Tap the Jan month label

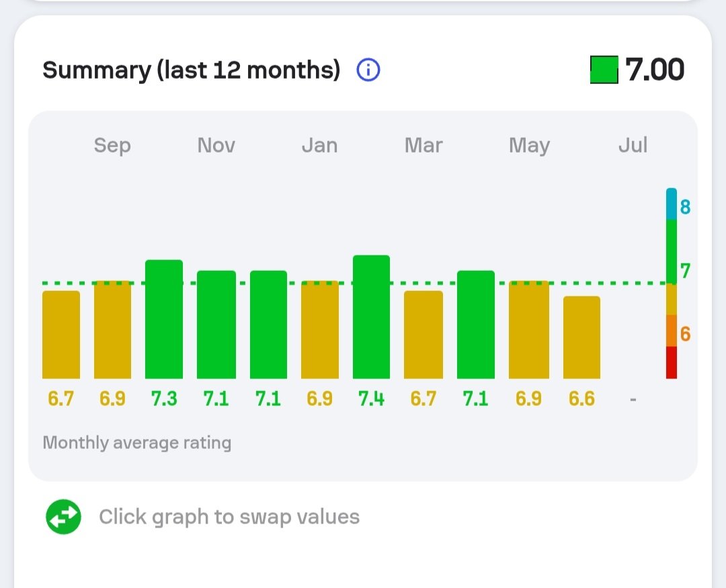click(319, 145)
